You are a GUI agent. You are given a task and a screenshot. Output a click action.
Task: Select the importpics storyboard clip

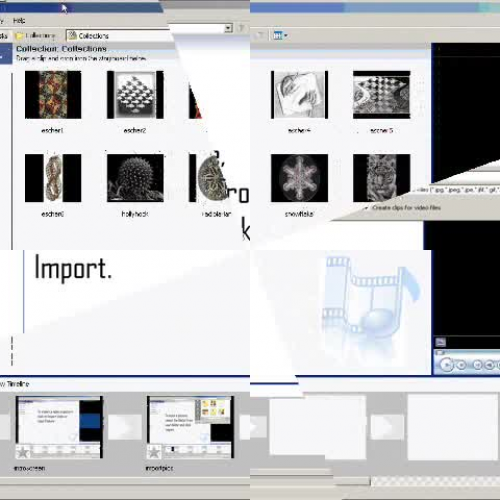[190, 427]
